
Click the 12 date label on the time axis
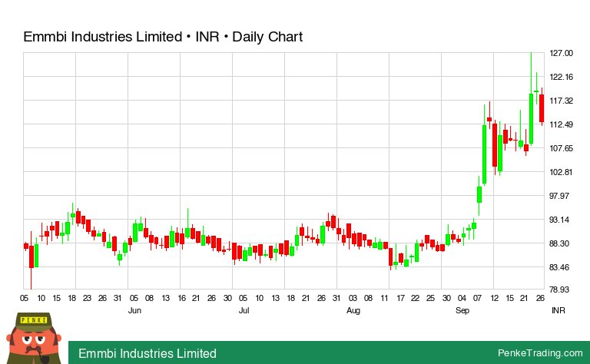point(495,298)
